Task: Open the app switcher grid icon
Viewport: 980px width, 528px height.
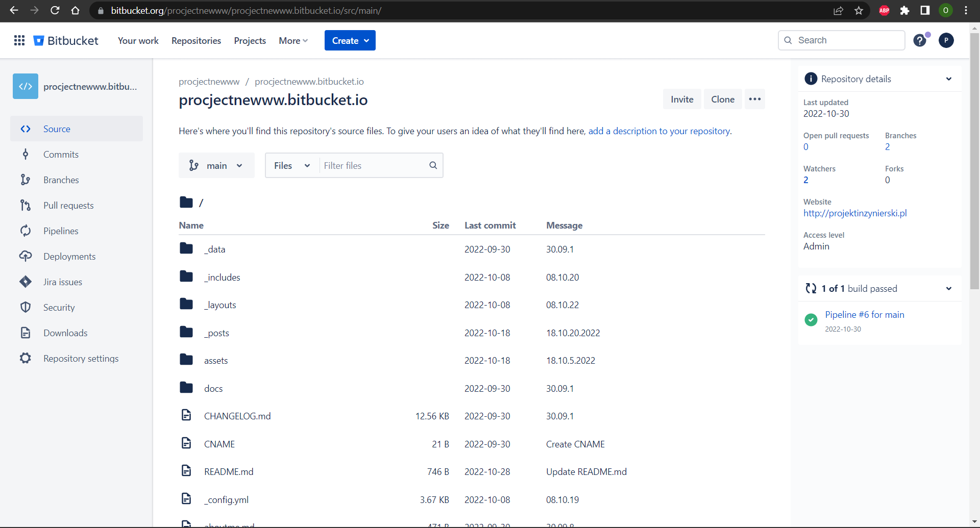Action: [19, 40]
